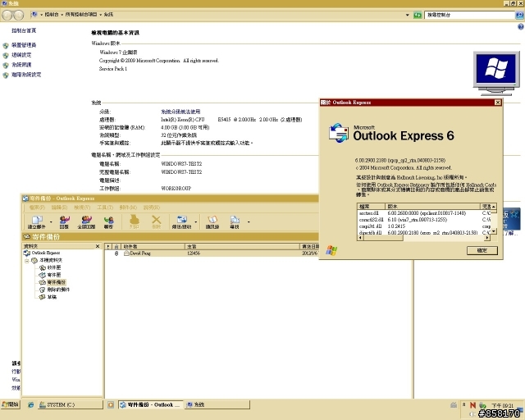The image size is (525, 420).
Task: Focus the 搜尋控制台 search field
Action: (469, 15)
